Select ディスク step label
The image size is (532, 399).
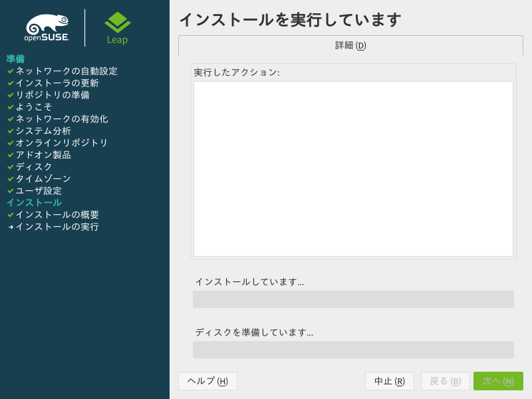(34, 167)
